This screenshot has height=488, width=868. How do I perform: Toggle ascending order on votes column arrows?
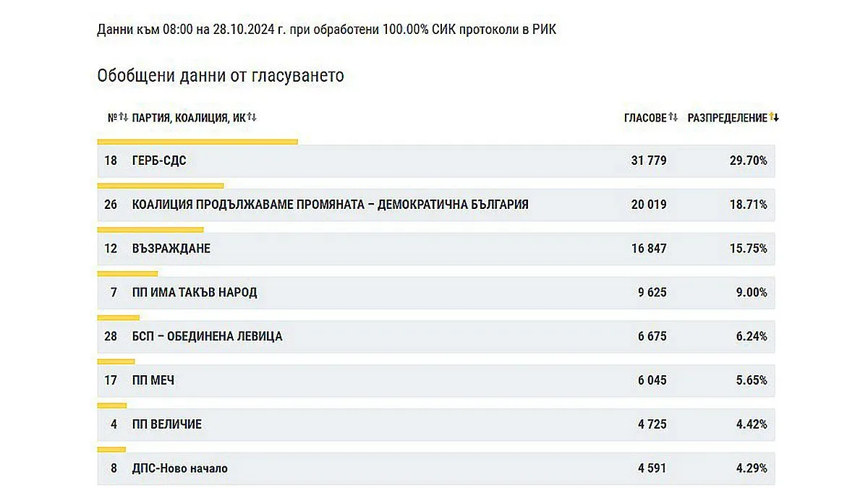pyautogui.click(x=673, y=116)
